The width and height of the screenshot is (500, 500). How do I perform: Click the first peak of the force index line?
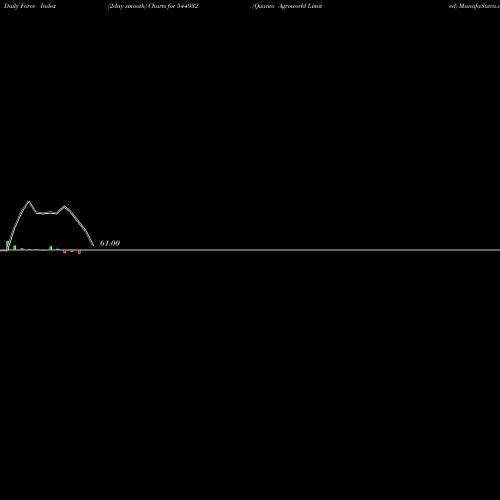click(x=29, y=201)
